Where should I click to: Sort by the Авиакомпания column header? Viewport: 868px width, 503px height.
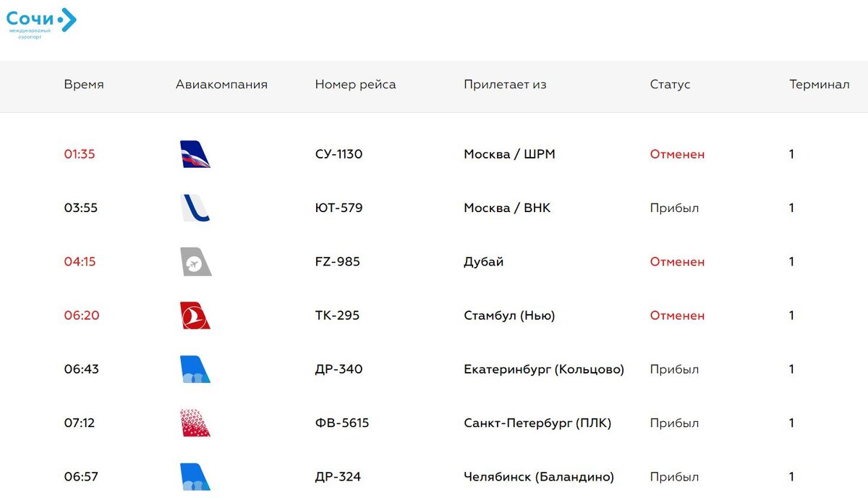tap(221, 85)
